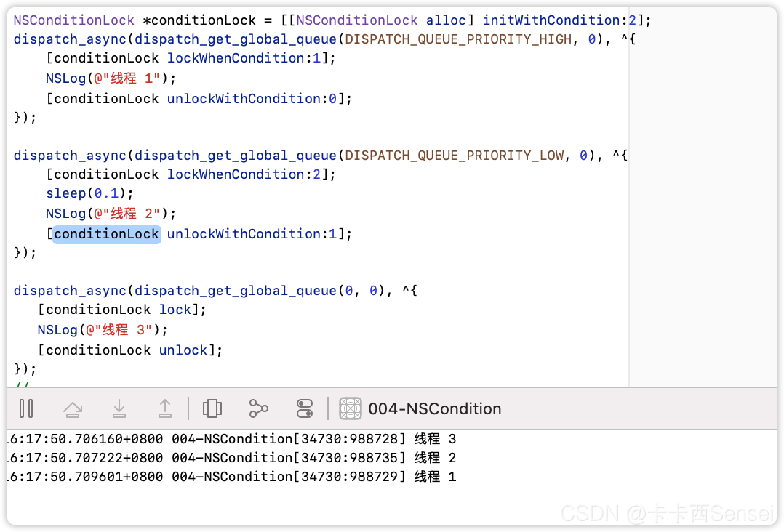Screen dimensions: 784x532
Task: Pause program execution in debug bar
Action: [x=26, y=408]
